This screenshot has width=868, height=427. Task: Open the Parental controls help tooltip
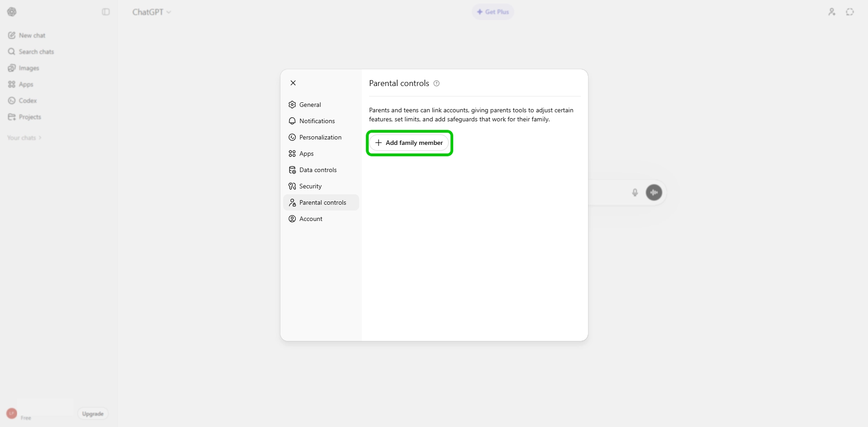coord(436,83)
